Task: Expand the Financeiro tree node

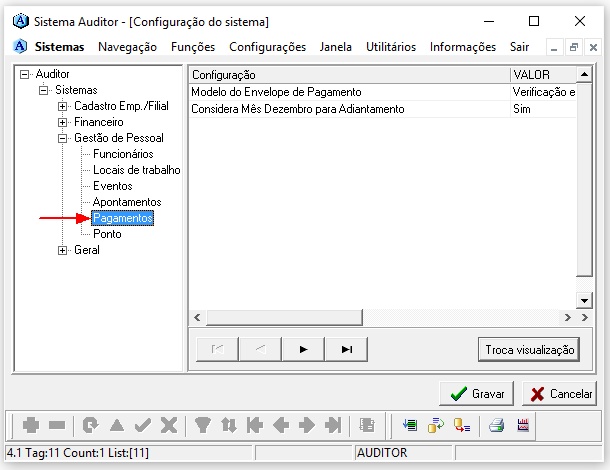Action: [x=63, y=122]
